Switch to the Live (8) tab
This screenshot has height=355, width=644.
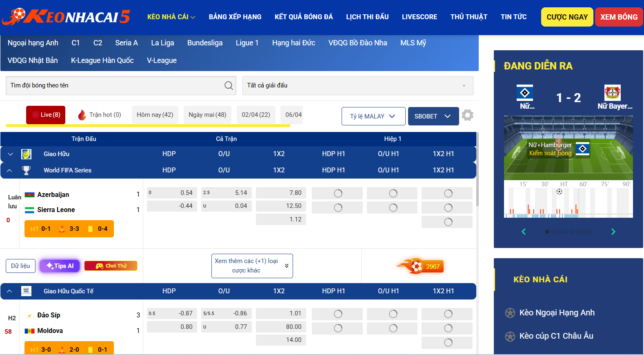pyautogui.click(x=46, y=115)
